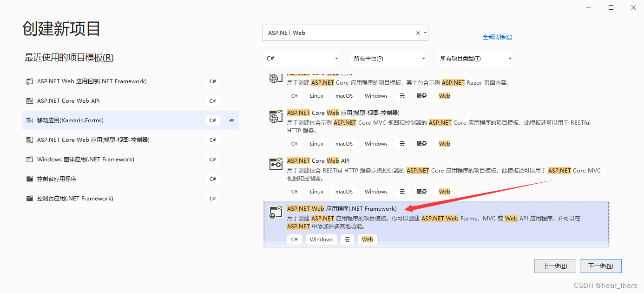Click the partially hidden ASP.NET Core Web 应用 result icon
Image resolution: width=644 pixels, height=293 pixels.
pyautogui.click(x=276, y=78)
